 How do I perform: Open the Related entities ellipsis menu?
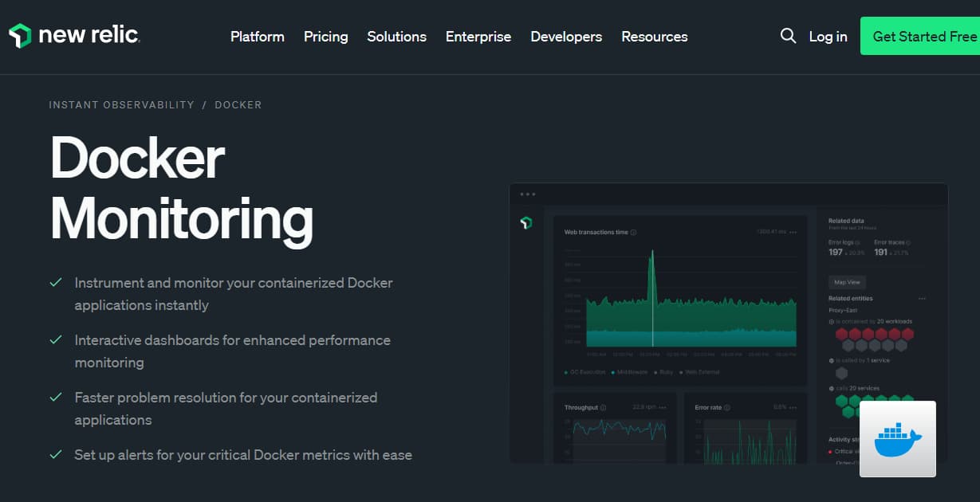(922, 298)
